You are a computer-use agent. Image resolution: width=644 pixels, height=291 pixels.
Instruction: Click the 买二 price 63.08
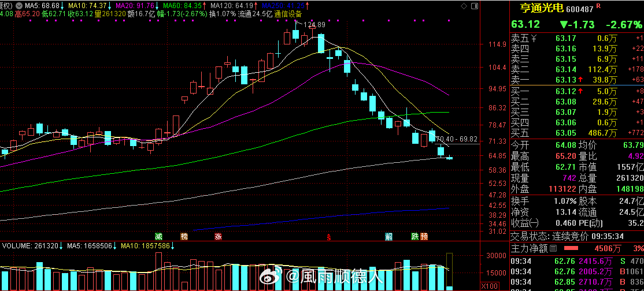[x=565, y=102]
